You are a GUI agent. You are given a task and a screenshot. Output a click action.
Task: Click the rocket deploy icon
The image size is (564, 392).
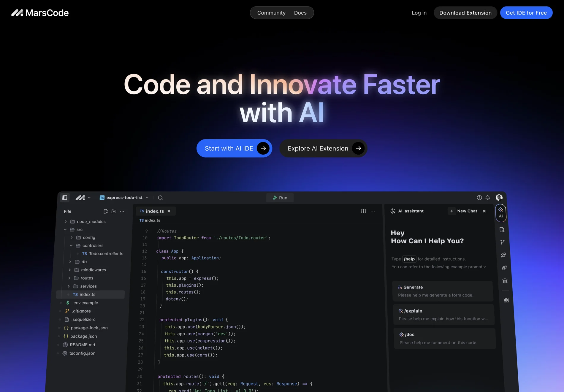tap(503, 255)
